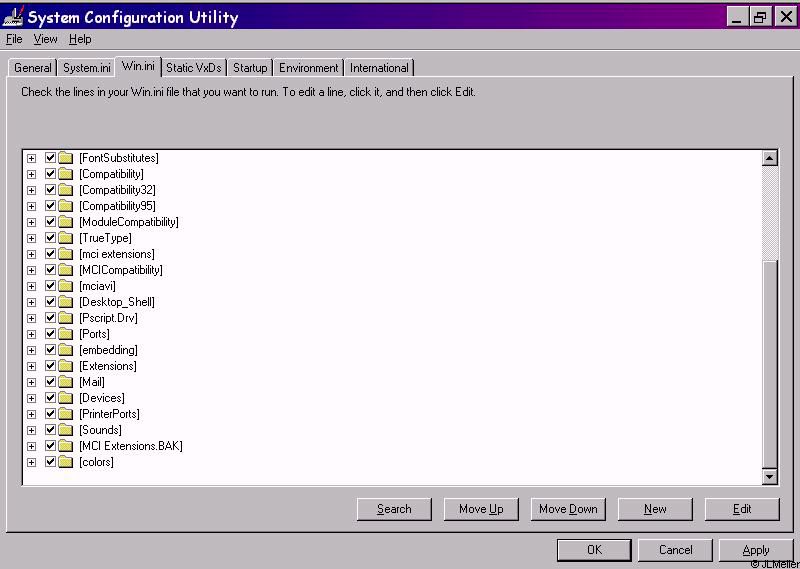Select the [MCI Extensions.BAK] row label
Image resolution: width=800 pixels, height=569 pixels.
tap(131, 446)
